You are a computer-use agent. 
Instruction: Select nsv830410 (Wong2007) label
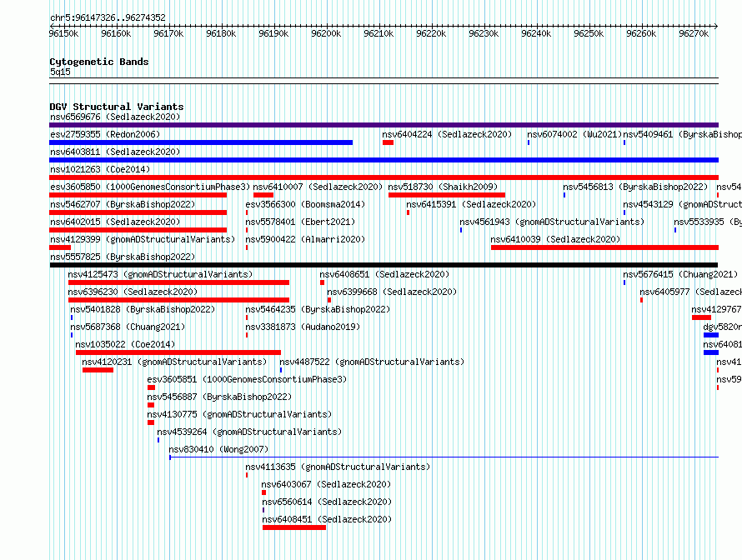click(218, 449)
